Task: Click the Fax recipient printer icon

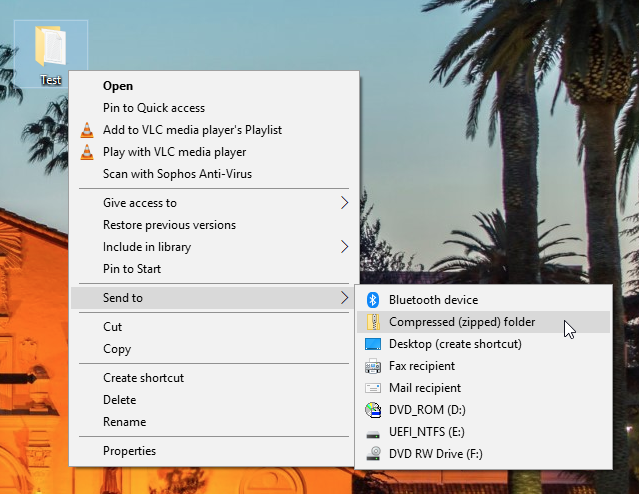Action: click(x=373, y=366)
